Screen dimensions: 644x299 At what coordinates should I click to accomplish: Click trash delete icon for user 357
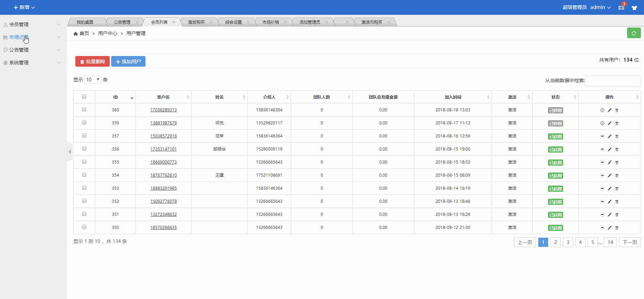(617, 136)
